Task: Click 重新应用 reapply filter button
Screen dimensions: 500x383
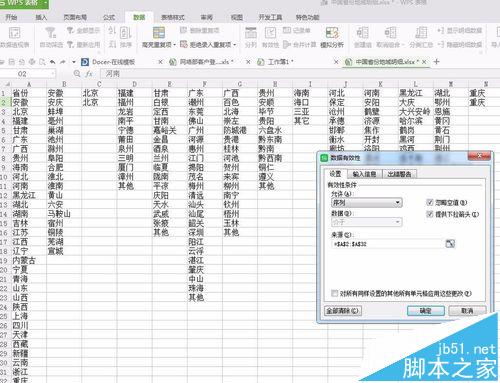Action: tap(83, 44)
